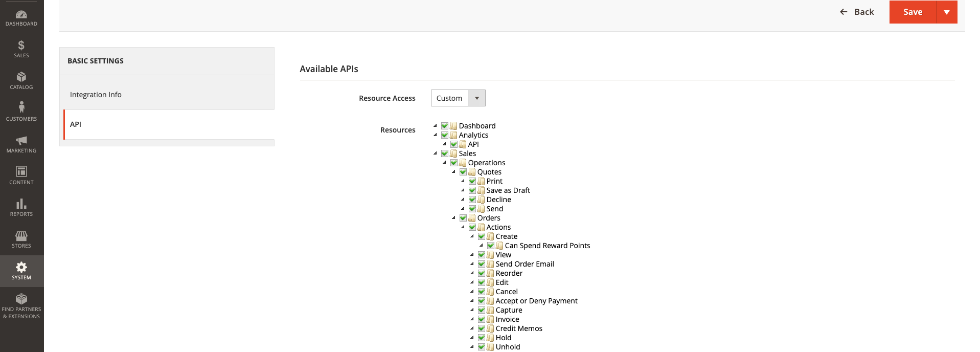Uncheck the Credit Memos checkbox
The height and width of the screenshot is (352, 980).
(482, 328)
